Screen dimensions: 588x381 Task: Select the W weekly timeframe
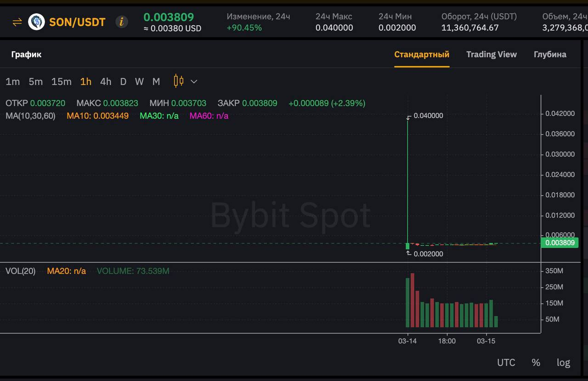(139, 82)
